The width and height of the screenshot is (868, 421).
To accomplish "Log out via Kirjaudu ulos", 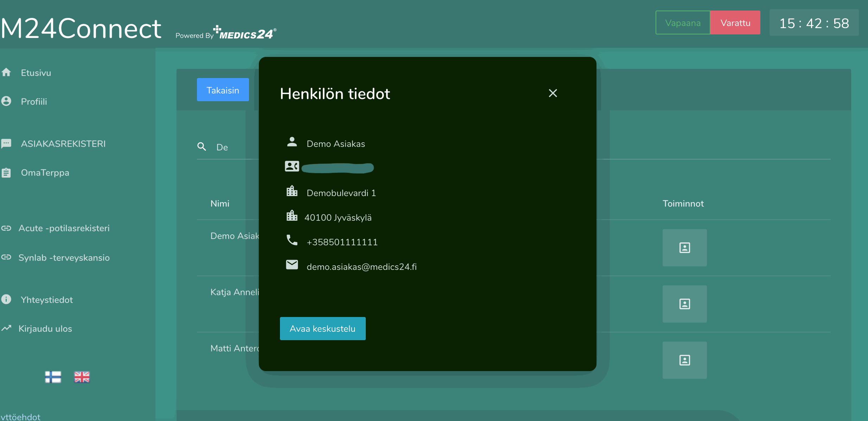I will coord(45,329).
